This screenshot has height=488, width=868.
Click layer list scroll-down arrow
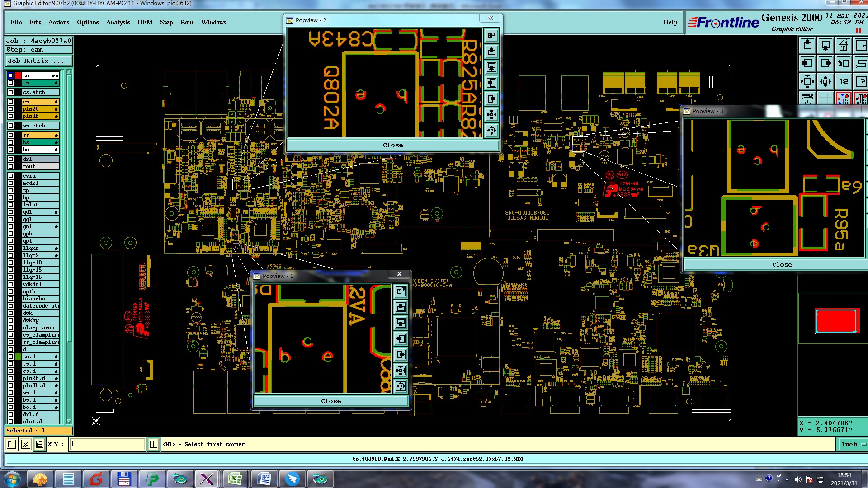click(69, 421)
